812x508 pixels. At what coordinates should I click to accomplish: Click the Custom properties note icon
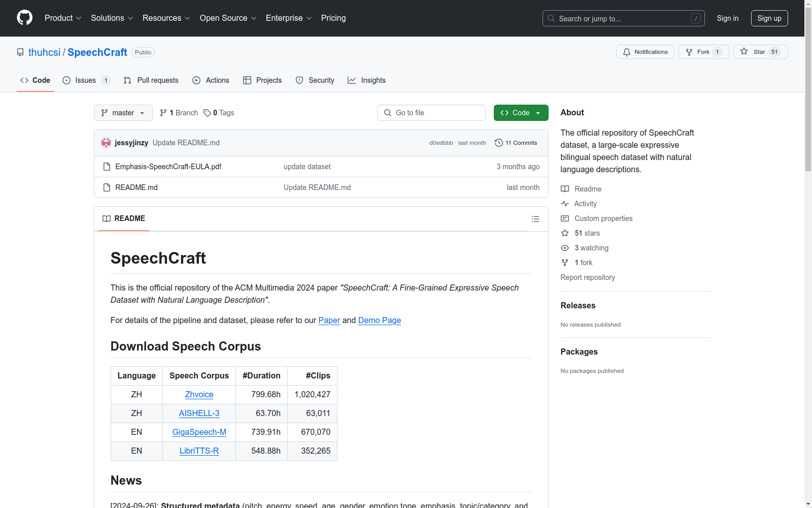tap(565, 218)
